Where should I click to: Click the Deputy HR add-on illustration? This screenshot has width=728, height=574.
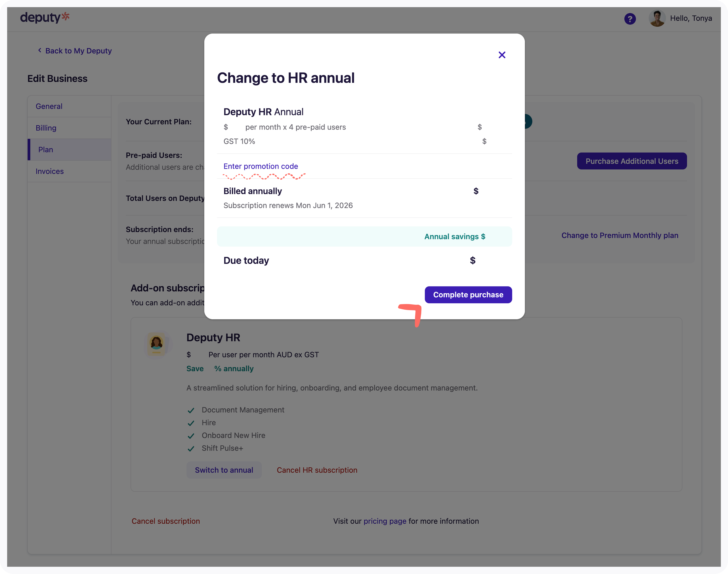tap(157, 344)
